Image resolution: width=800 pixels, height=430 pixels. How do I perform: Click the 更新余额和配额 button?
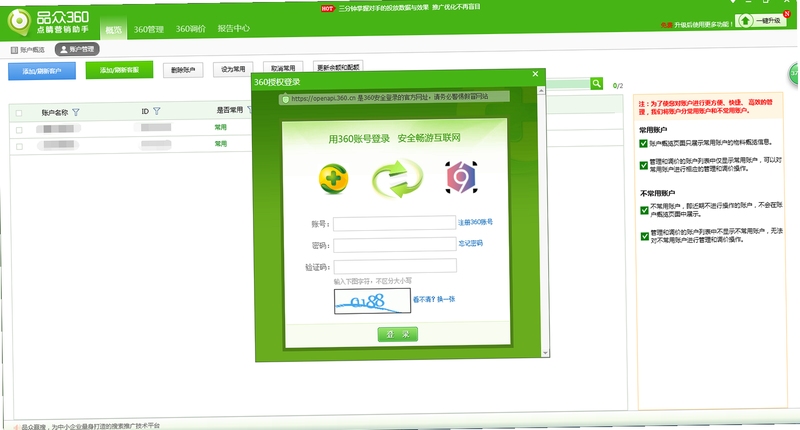click(338, 67)
